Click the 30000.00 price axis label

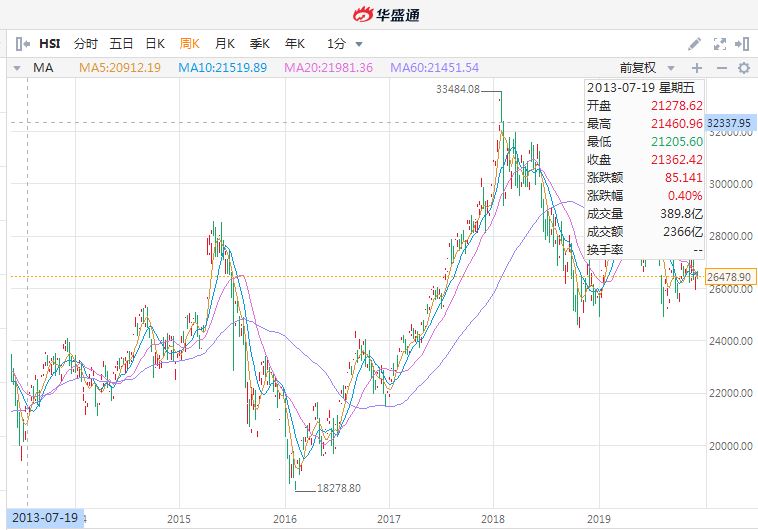(x=730, y=184)
